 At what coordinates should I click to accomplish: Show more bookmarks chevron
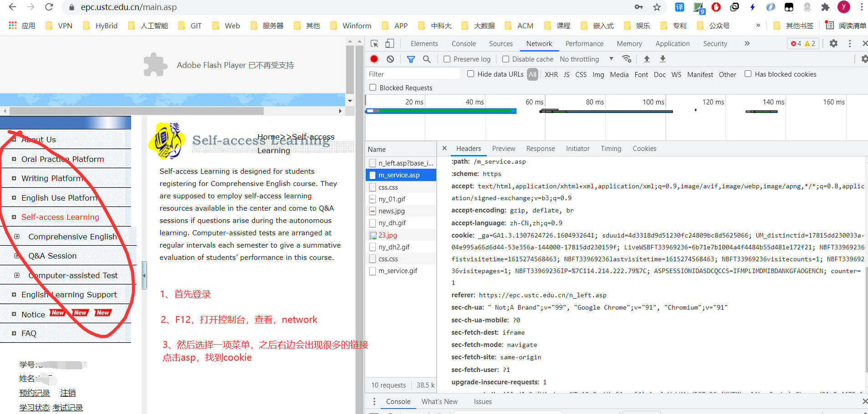point(758,26)
